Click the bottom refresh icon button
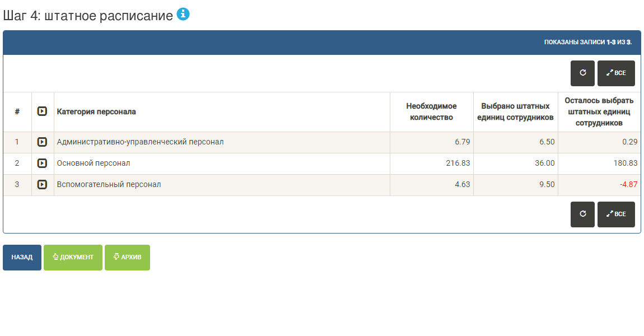The height and width of the screenshot is (336, 644). tap(582, 214)
